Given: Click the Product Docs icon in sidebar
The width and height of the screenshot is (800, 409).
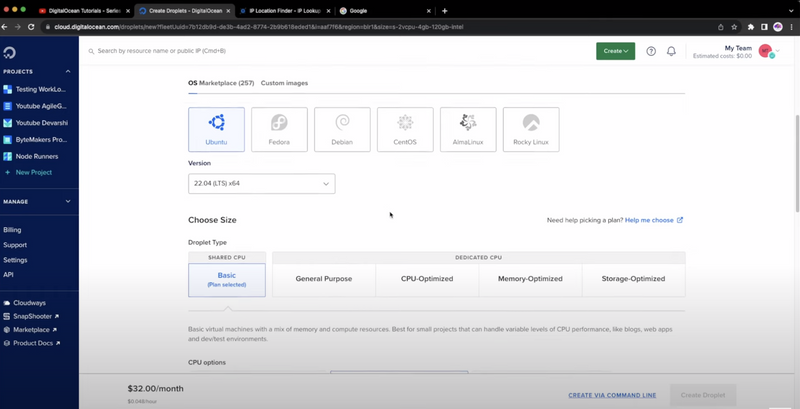Looking at the screenshot, I should 7,343.
